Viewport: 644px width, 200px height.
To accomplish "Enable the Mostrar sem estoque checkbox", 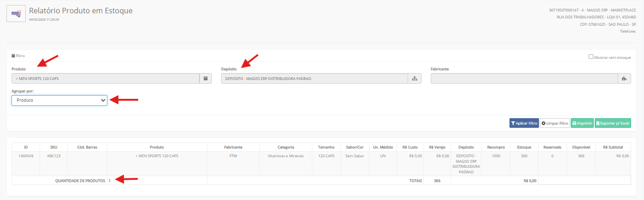I will pyautogui.click(x=591, y=57).
